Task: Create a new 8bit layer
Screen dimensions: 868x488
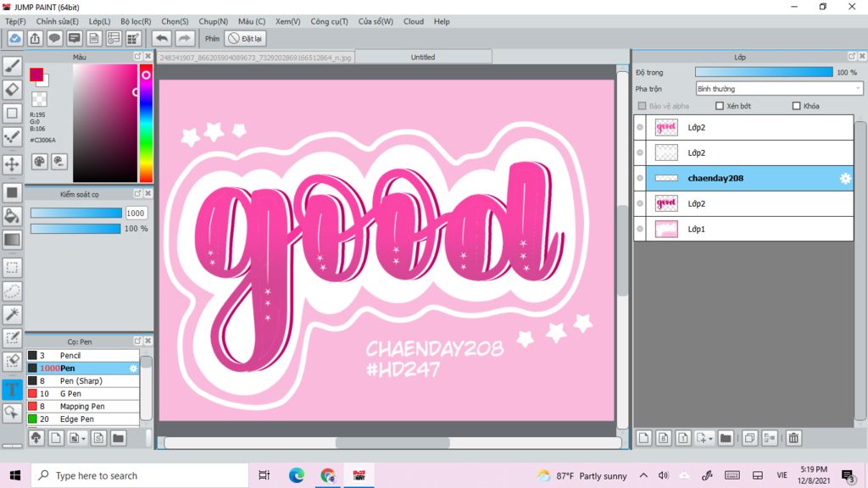Action: (x=663, y=438)
